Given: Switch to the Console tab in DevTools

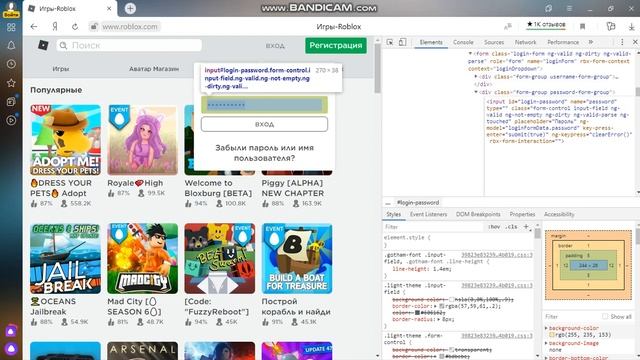Looking at the screenshot, I should point(463,42).
